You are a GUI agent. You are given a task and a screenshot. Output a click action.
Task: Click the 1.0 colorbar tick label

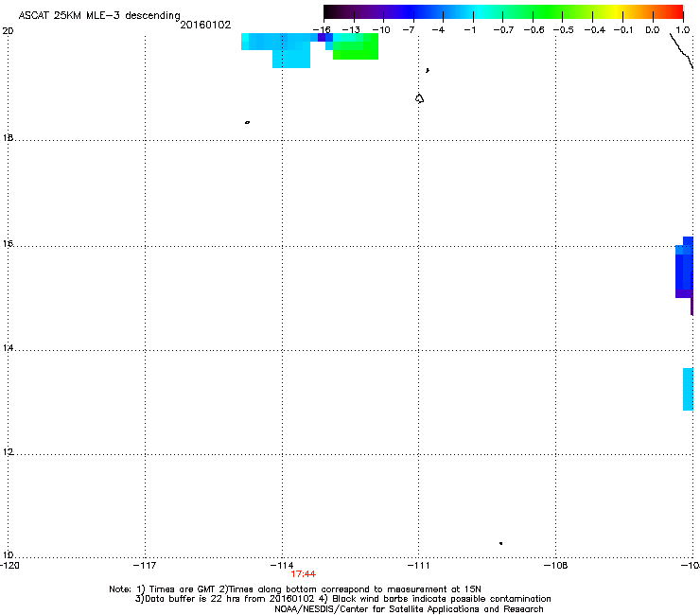pyautogui.click(x=683, y=30)
